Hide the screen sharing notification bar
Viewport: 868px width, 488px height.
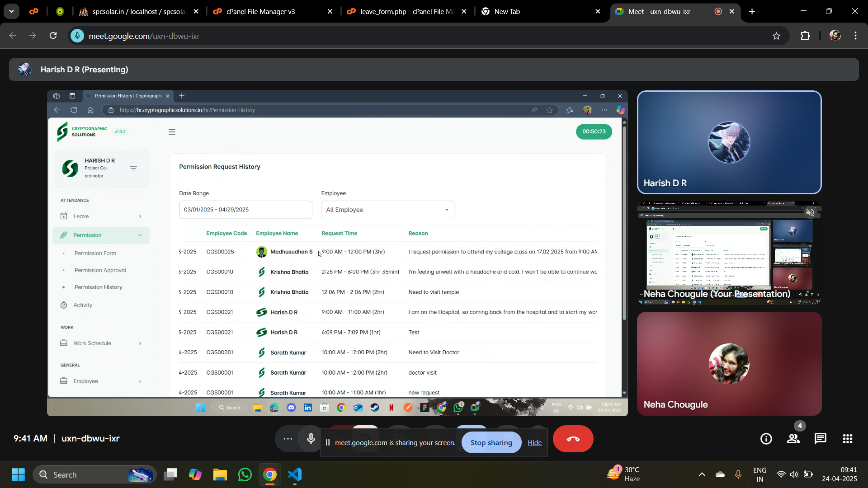coord(534,443)
